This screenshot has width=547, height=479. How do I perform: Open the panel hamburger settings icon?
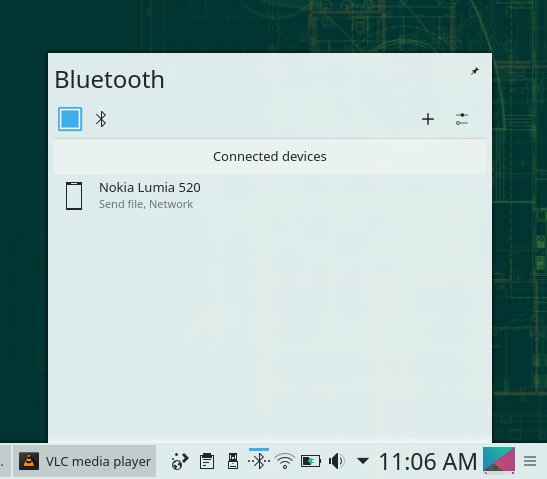tap(530, 461)
